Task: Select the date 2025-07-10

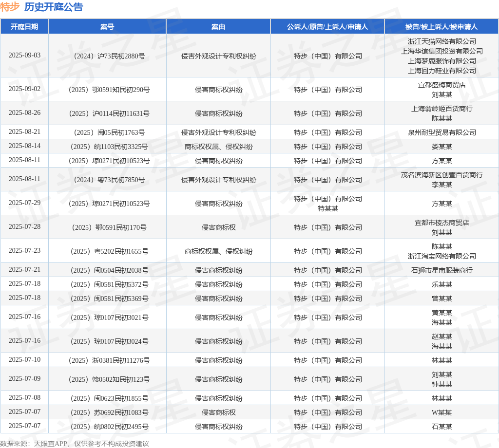Action: point(24,359)
